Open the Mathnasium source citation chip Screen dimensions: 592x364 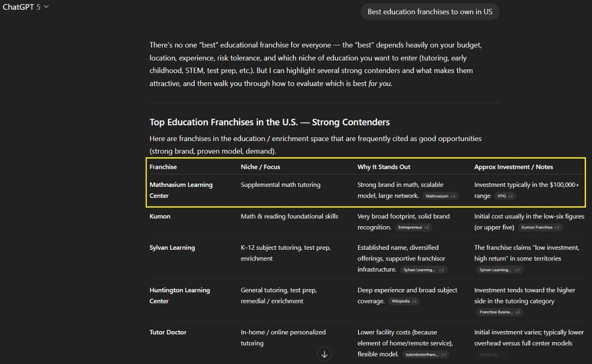(x=440, y=196)
